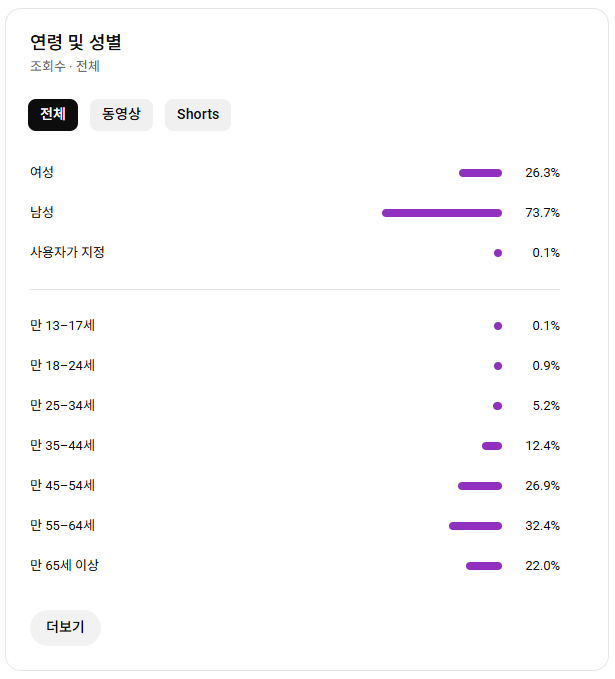This screenshot has width=615, height=679.
Task: Click the 여성 purple percentage bar
Action: [480, 173]
